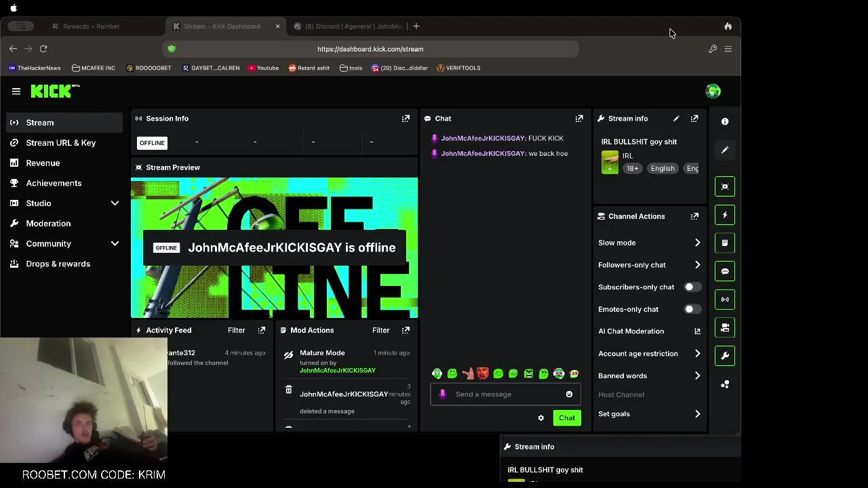
Task: Focus the dashboard.kick.com address bar
Action: tap(370, 49)
